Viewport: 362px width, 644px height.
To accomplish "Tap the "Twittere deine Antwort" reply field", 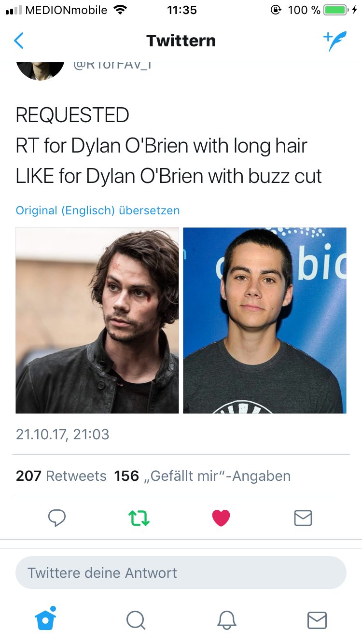I will [x=181, y=573].
